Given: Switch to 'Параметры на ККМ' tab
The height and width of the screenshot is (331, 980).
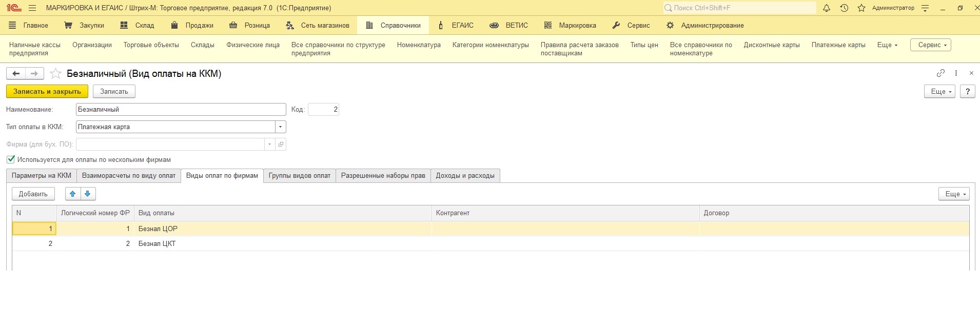Looking at the screenshot, I should tap(42, 176).
